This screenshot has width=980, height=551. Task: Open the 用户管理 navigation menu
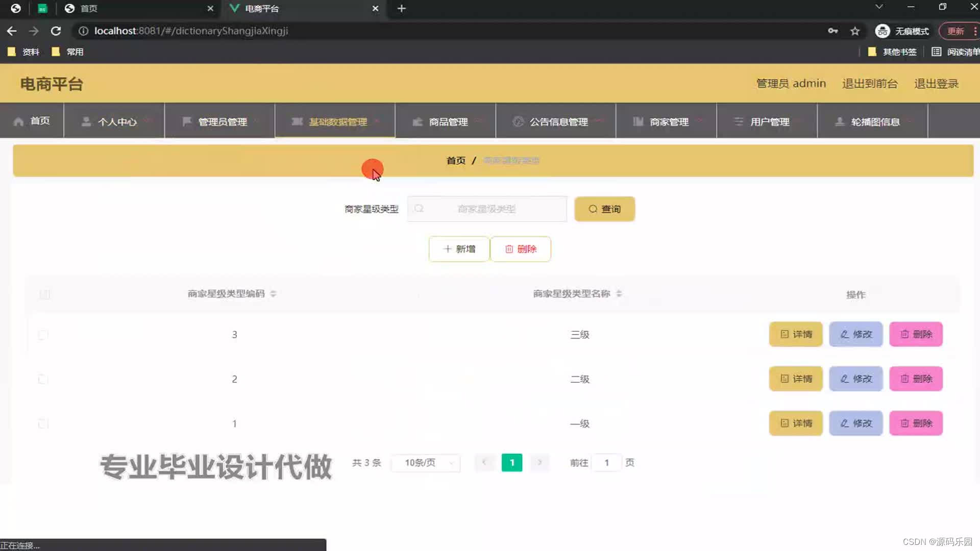tap(769, 121)
